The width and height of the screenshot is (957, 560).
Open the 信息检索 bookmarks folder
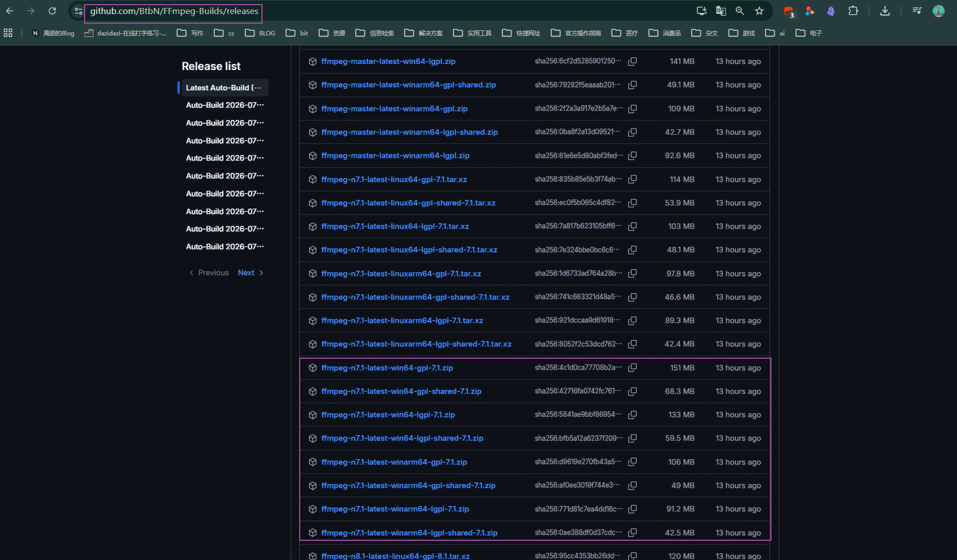pos(374,33)
